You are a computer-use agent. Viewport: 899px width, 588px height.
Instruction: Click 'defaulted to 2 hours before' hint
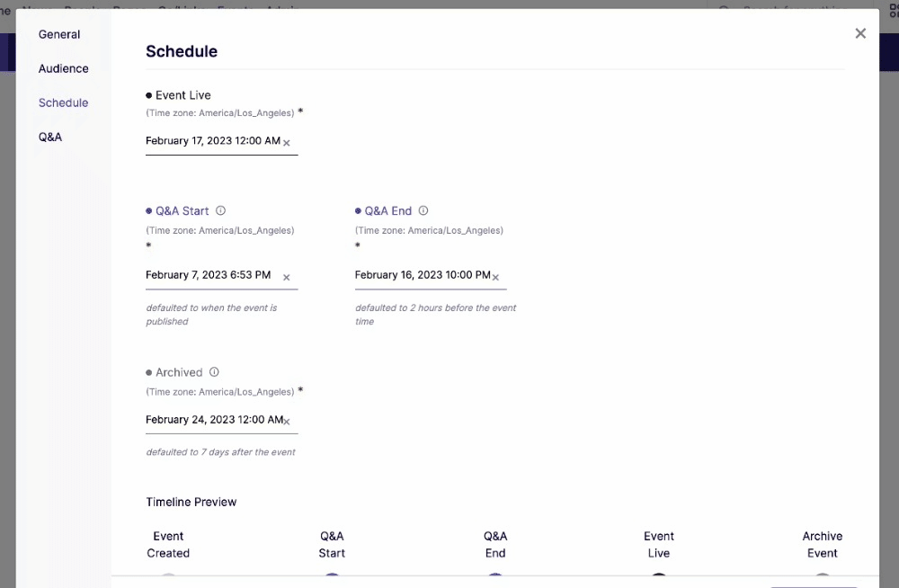tap(436, 315)
